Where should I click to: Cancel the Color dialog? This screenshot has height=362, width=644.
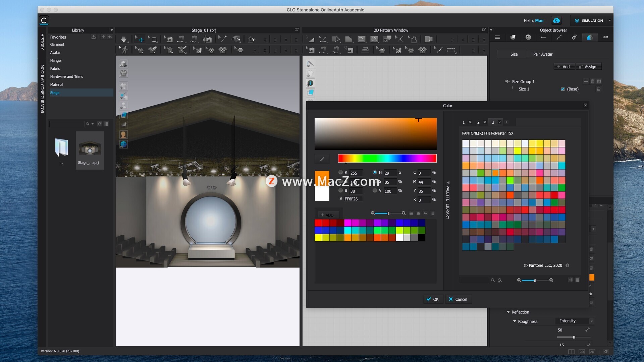click(x=458, y=299)
